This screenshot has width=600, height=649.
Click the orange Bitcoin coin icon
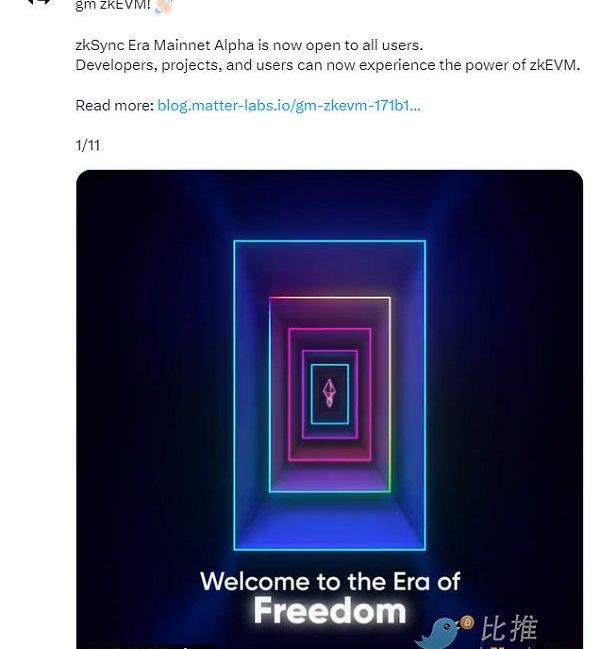(466, 623)
